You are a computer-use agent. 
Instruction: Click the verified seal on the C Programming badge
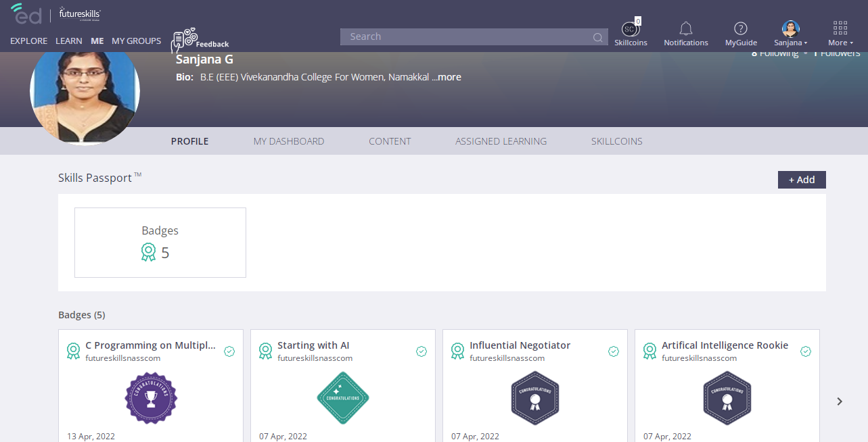tap(229, 351)
